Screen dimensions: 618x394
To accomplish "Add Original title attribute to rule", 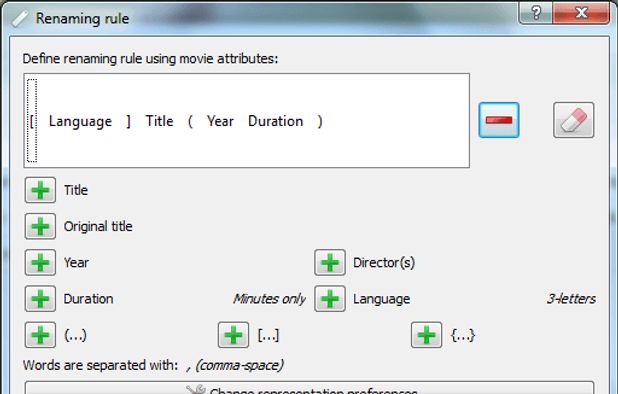I will [x=40, y=226].
